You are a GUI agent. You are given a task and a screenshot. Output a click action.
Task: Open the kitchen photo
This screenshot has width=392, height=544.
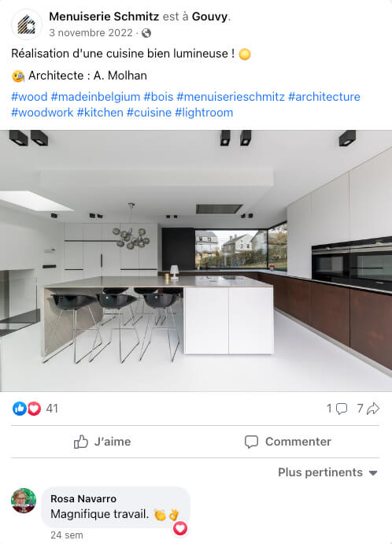tap(196, 261)
